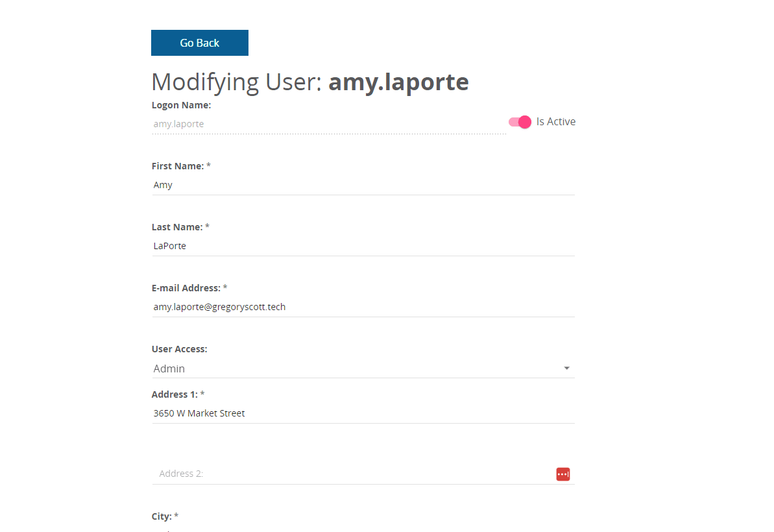Screen dimensions: 774x532
Task: Click the Go Back button
Action: [x=199, y=43]
